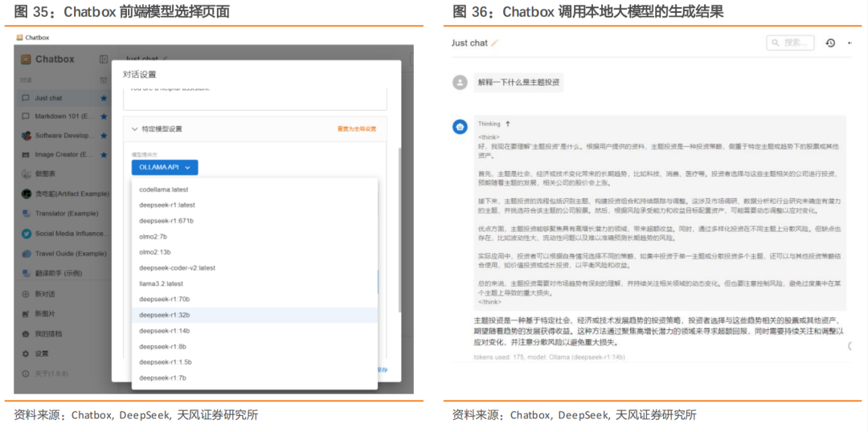Toggle the star on Software Developer
Image resolution: width=868 pixels, height=432 pixels.
click(104, 136)
